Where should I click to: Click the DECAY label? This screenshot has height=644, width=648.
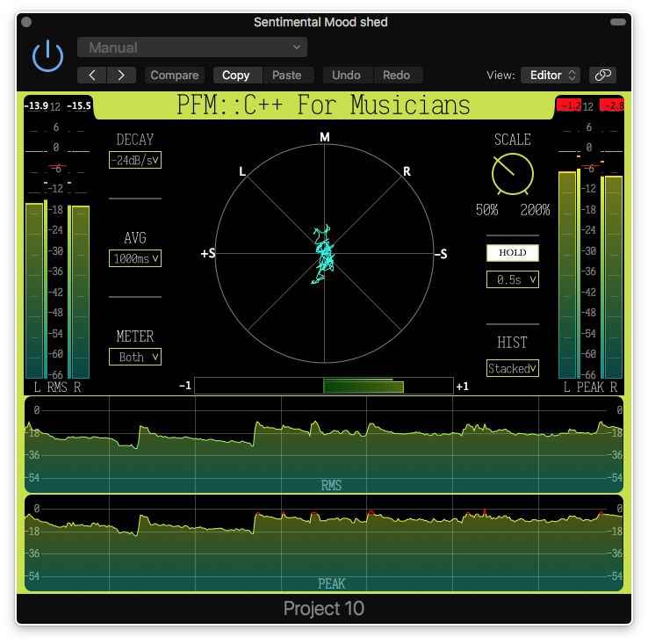pos(135,140)
